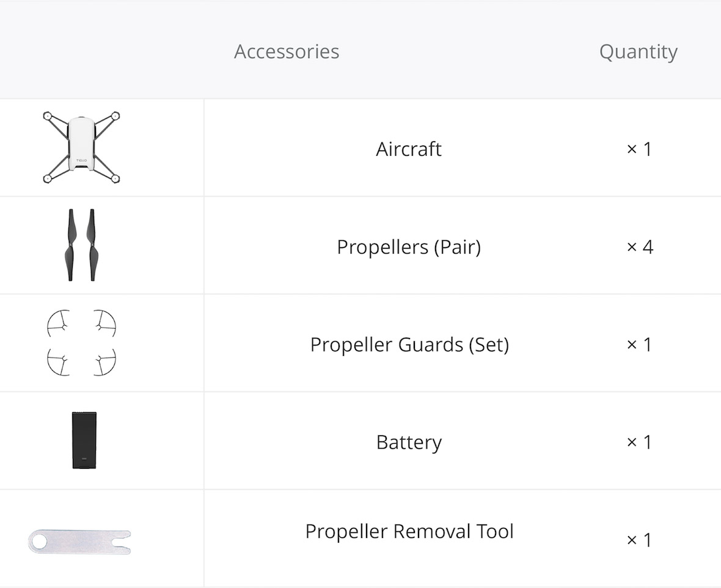Click the Propeller Guards (Set) label
The height and width of the screenshot is (588, 721).
click(409, 345)
